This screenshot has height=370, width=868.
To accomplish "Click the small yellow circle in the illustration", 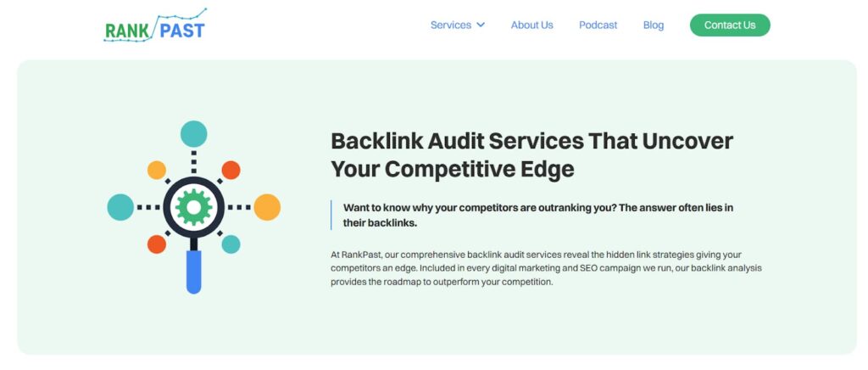I will click(157, 170).
